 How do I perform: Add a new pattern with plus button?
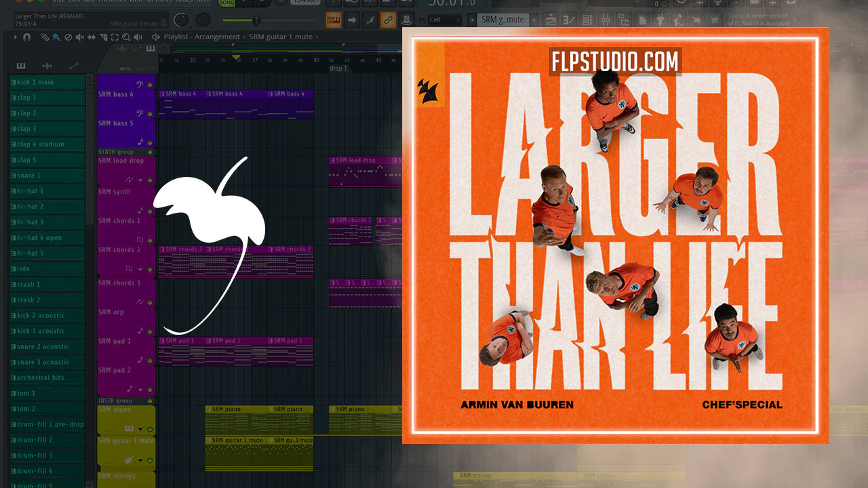coord(534,20)
